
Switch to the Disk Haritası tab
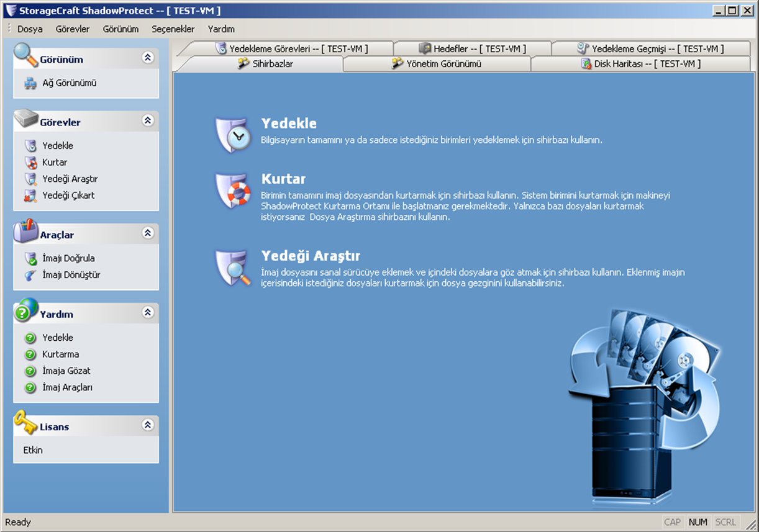(640, 63)
